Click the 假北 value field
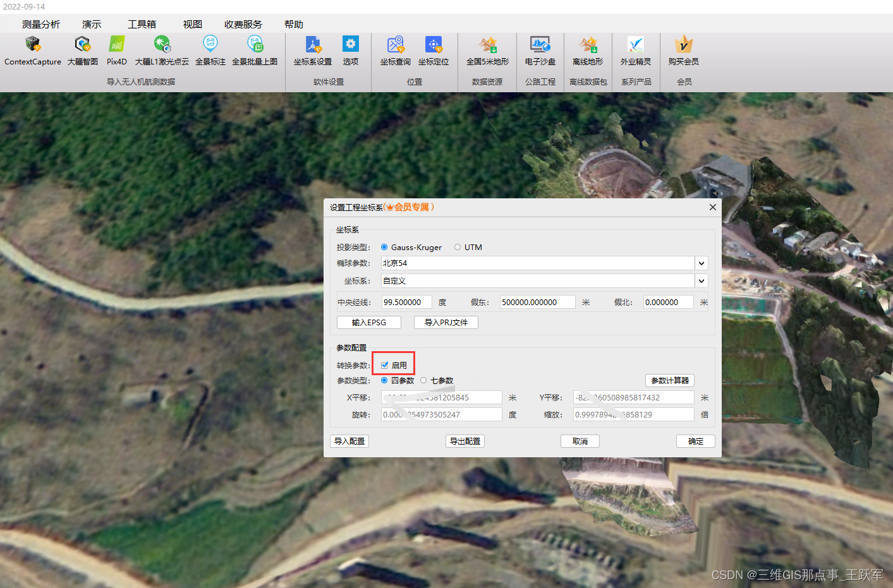Screen dimensions: 893x588 pyautogui.click(x=669, y=302)
